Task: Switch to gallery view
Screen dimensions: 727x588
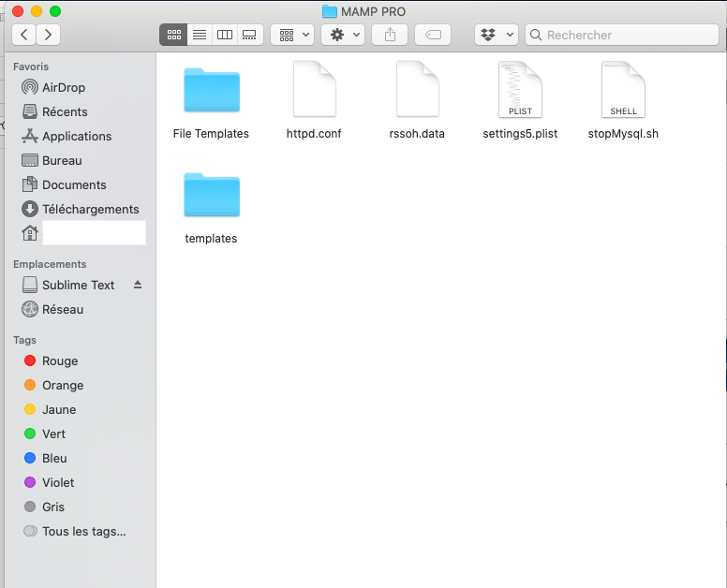Action: (250, 35)
